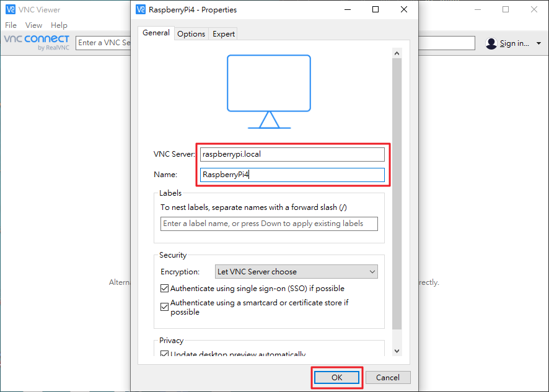Click the "VNC Server:" field label
The image size is (549, 392).
(x=174, y=154)
